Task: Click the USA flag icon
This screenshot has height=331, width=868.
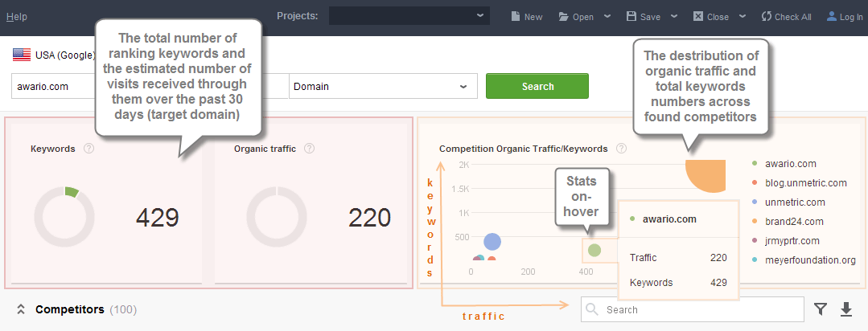Action: [22, 54]
